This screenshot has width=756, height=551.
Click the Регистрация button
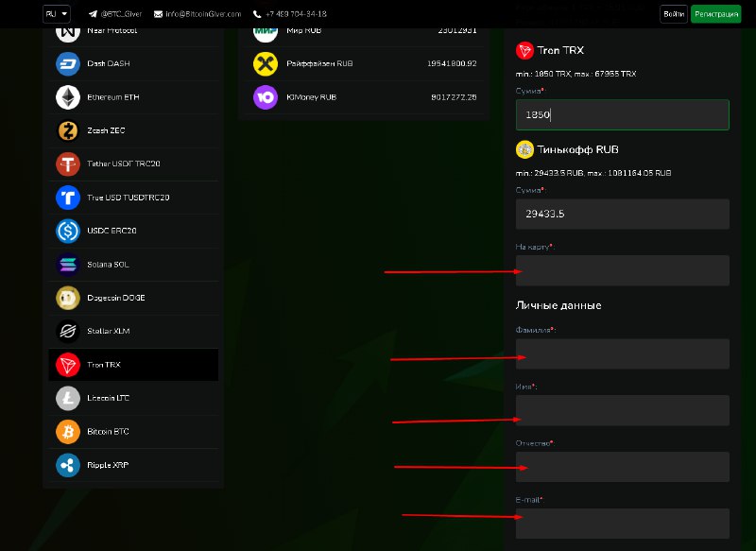pos(716,14)
